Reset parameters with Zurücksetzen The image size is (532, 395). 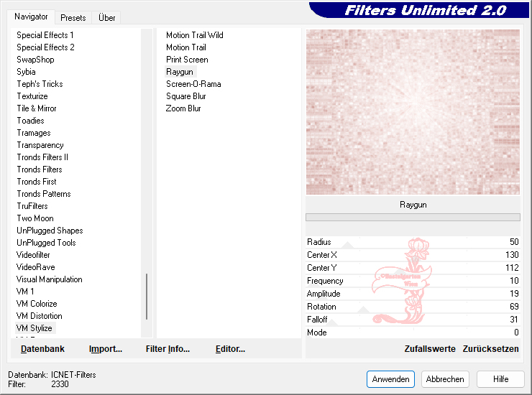(x=490, y=349)
